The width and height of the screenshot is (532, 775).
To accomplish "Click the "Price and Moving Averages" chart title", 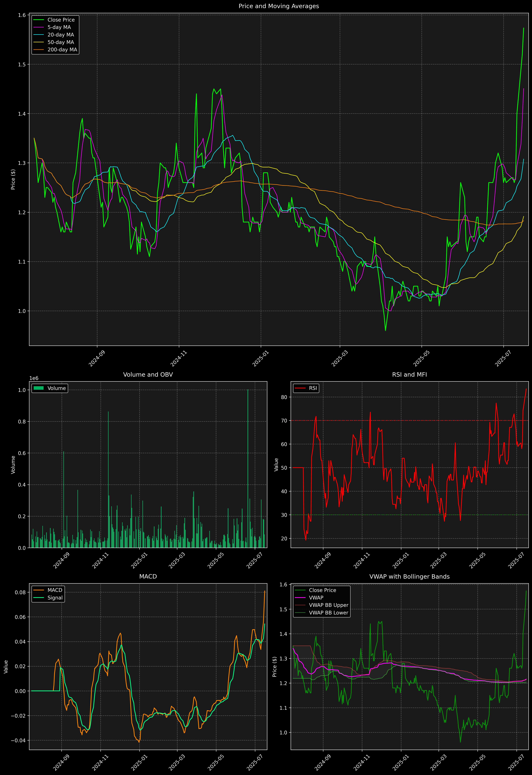I will [x=279, y=6].
